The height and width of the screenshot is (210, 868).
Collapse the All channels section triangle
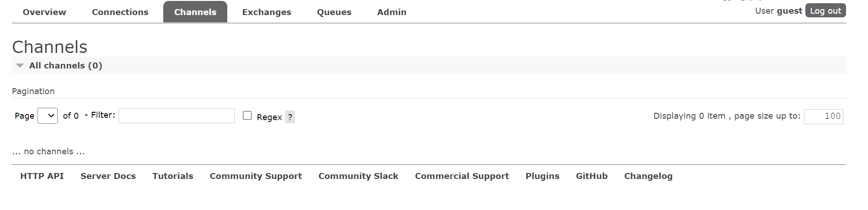click(x=20, y=66)
